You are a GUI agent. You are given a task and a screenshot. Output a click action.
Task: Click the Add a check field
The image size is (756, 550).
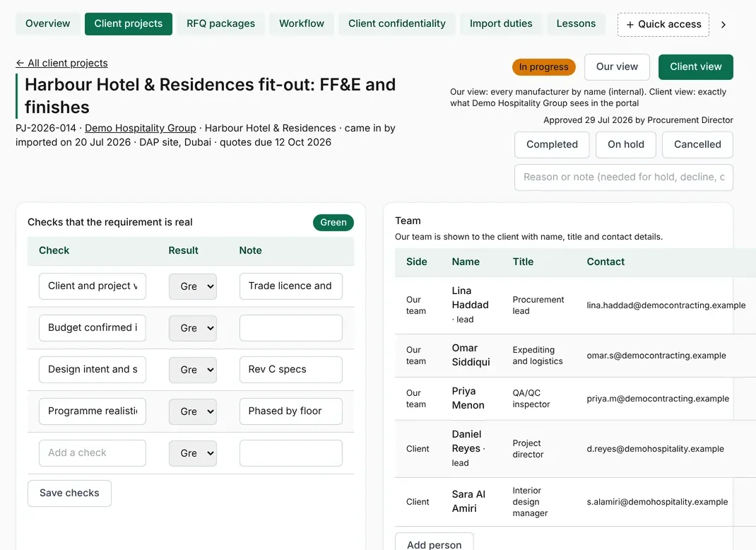pos(93,453)
